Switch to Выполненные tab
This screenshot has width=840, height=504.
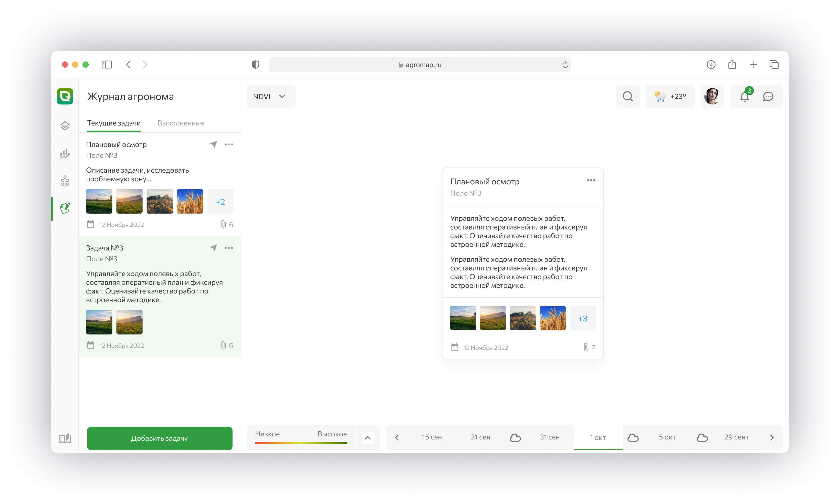coord(181,123)
